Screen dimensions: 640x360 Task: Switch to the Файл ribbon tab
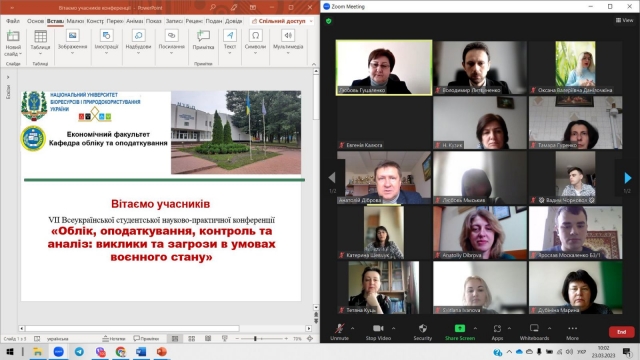pyautogui.click(x=13, y=21)
